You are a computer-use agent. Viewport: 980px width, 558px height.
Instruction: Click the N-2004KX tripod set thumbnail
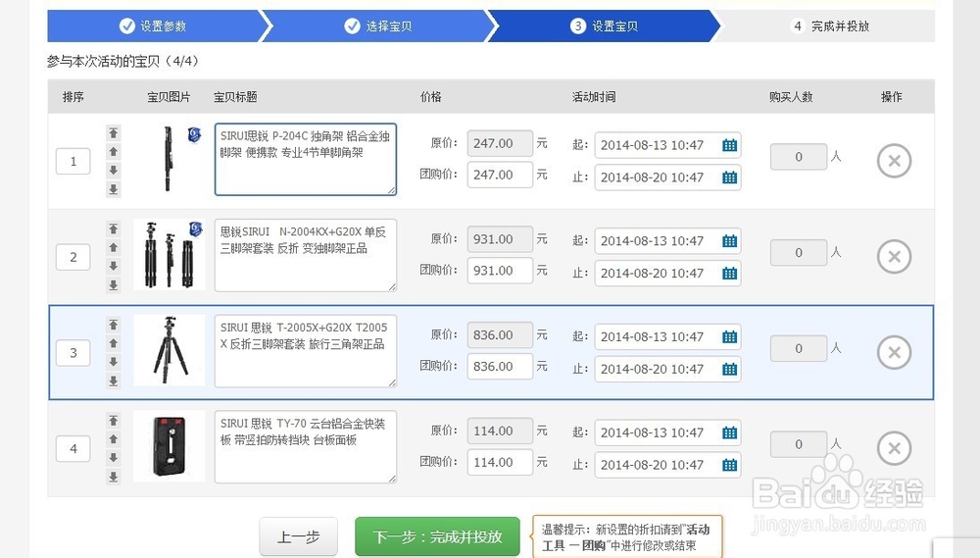(170, 255)
